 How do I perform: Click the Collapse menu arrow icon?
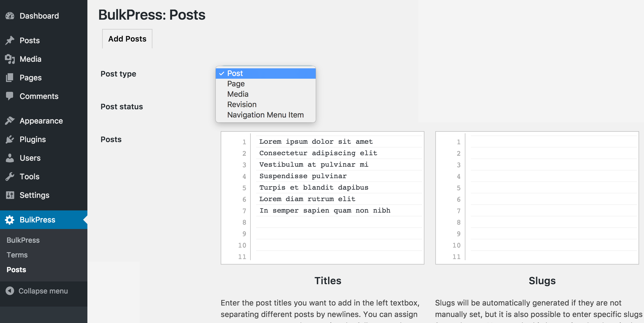tap(10, 291)
